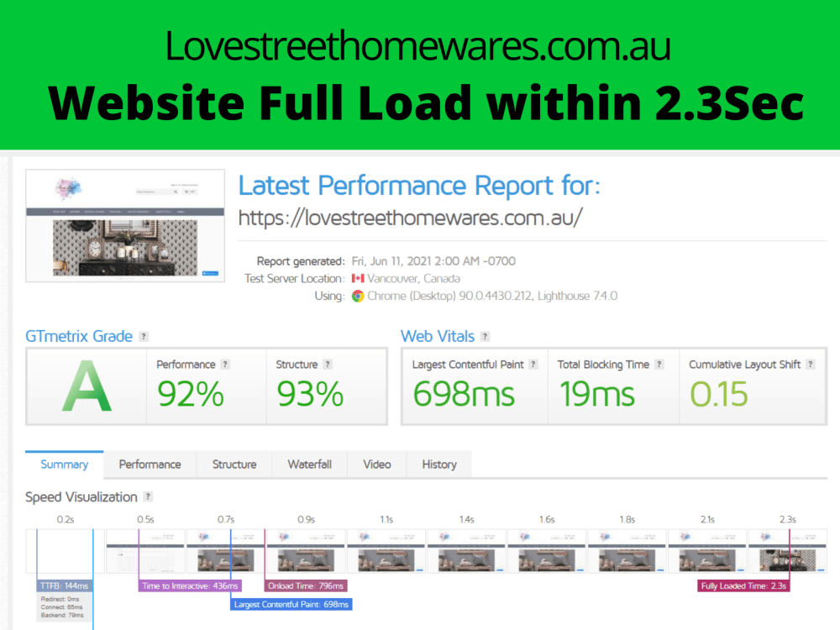Open the Video tab

[x=377, y=465]
